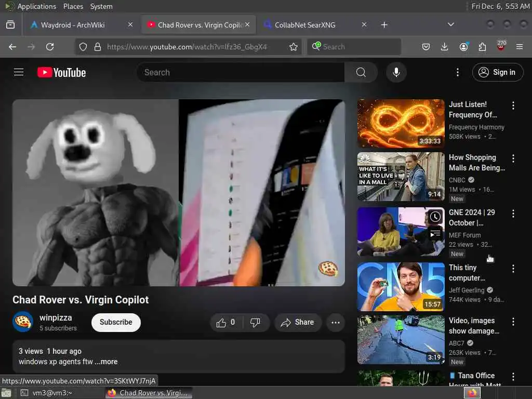The width and height of the screenshot is (532, 399).
Task: Open options for How Shopping Malls video
Action: click(513, 158)
